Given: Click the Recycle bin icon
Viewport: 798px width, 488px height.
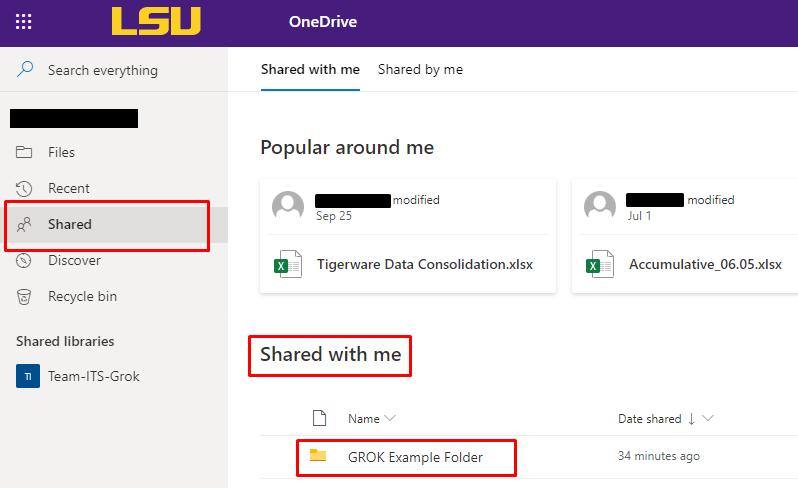Looking at the screenshot, I should pos(24,297).
